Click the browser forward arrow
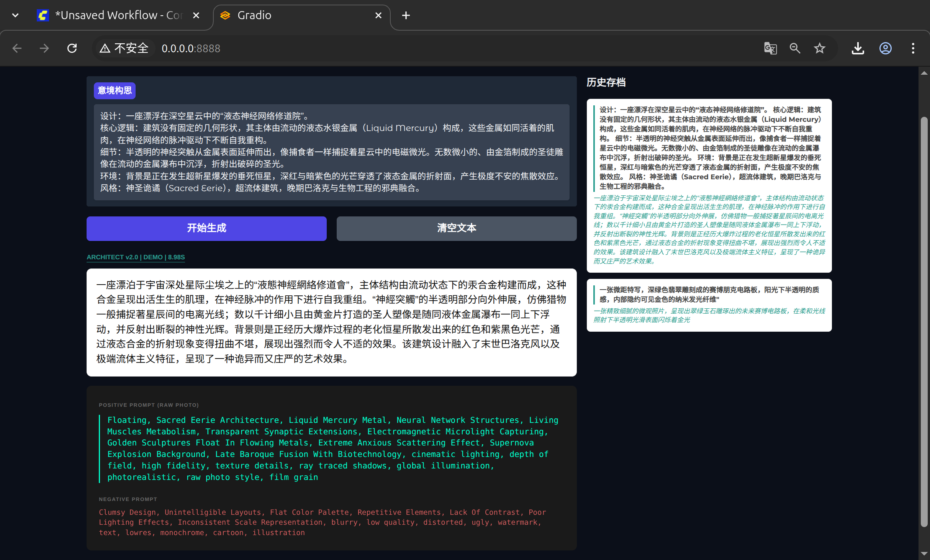 (x=44, y=48)
